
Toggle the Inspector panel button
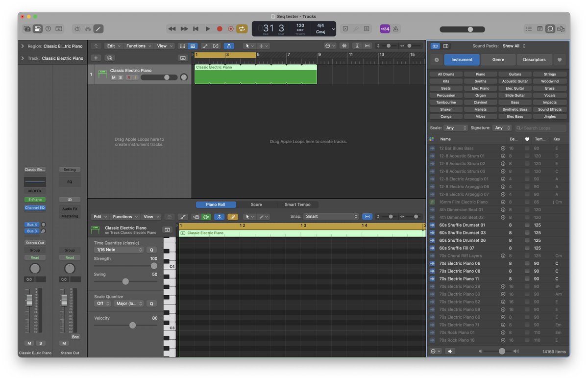pos(38,29)
